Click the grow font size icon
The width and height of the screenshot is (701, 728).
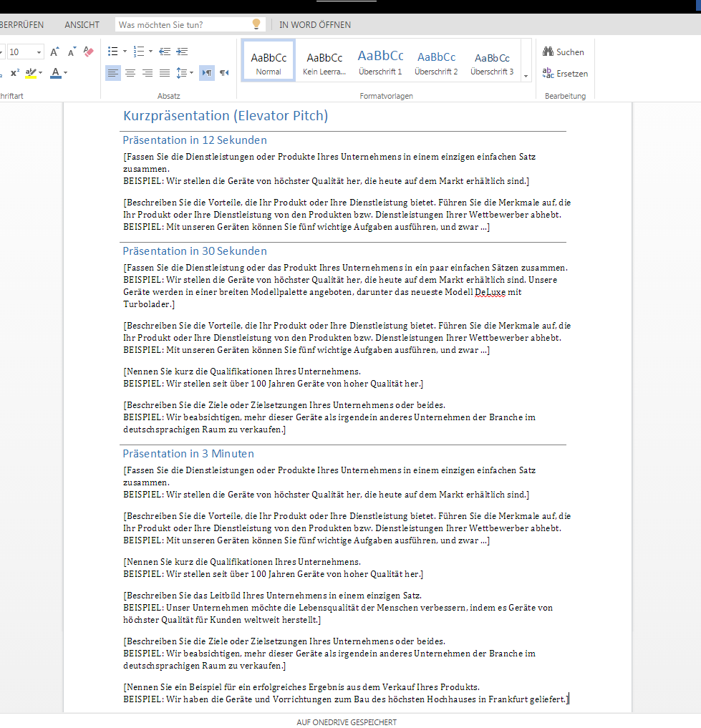(x=55, y=52)
